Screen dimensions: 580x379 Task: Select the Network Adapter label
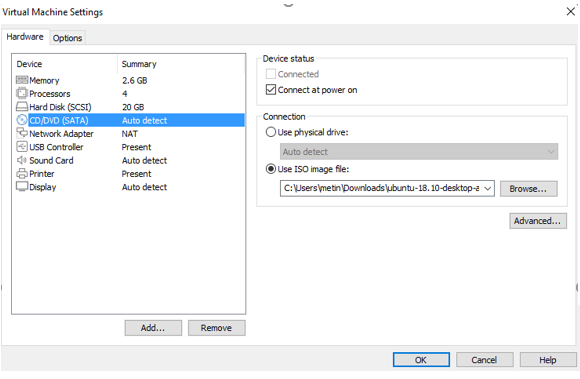(x=61, y=133)
